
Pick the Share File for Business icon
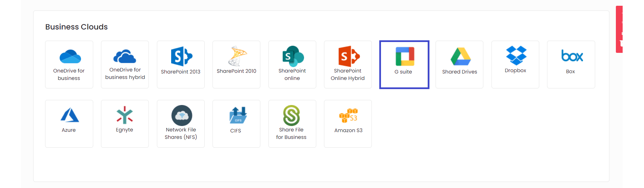(x=291, y=116)
